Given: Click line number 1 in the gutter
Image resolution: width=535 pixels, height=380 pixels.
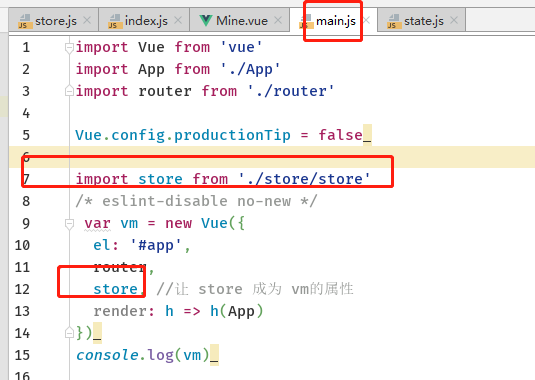Looking at the screenshot, I should 26,47.
